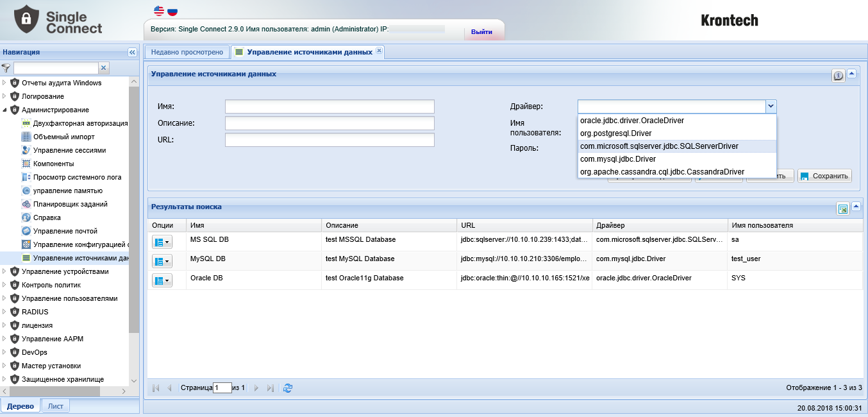Clear the navigation filter with X icon

tap(104, 67)
